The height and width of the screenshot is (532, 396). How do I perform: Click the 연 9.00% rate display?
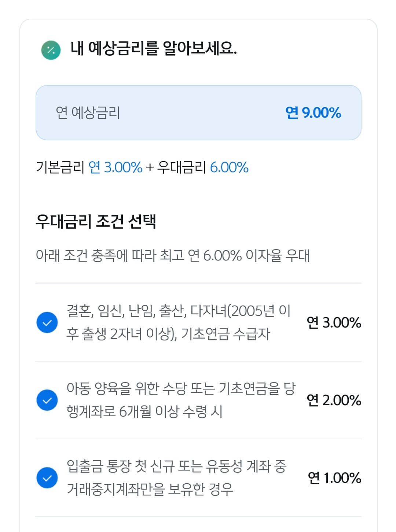pyautogui.click(x=313, y=113)
